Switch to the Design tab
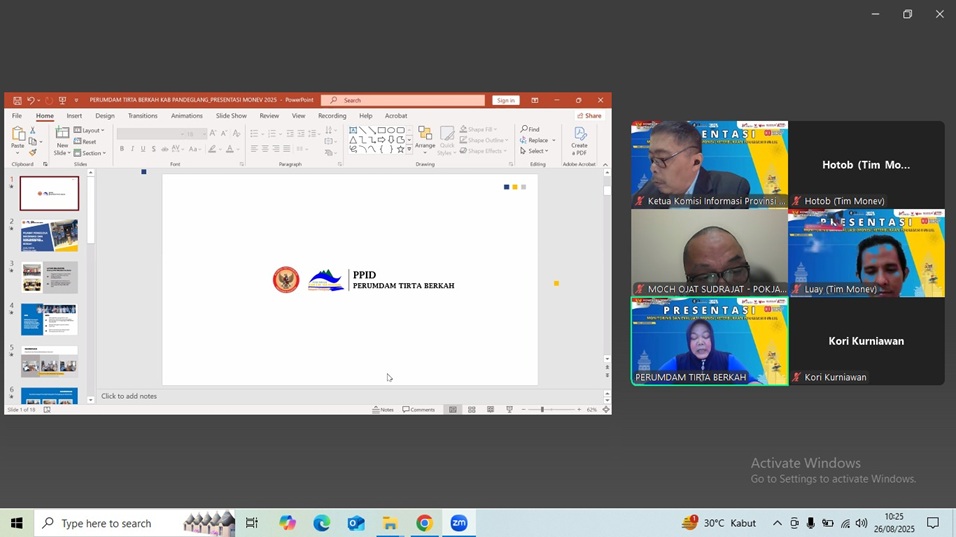This screenshot has height=537, width=956. click(x=105, y=115)
